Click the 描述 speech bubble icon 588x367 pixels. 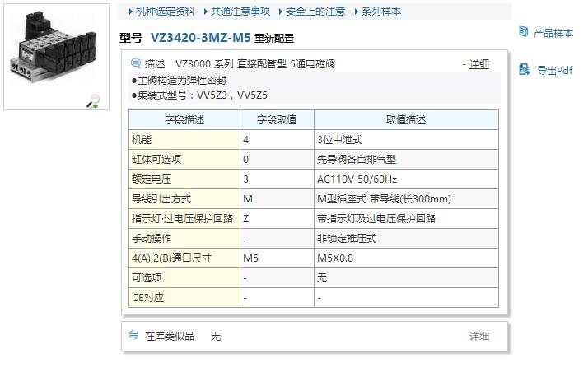(x=136, y=64)
